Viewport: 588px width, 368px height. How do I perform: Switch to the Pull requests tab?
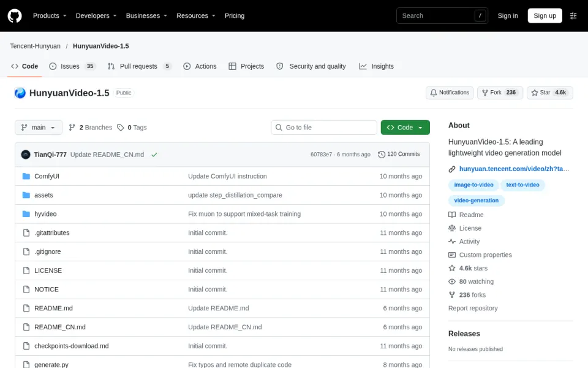pos(140,66)
